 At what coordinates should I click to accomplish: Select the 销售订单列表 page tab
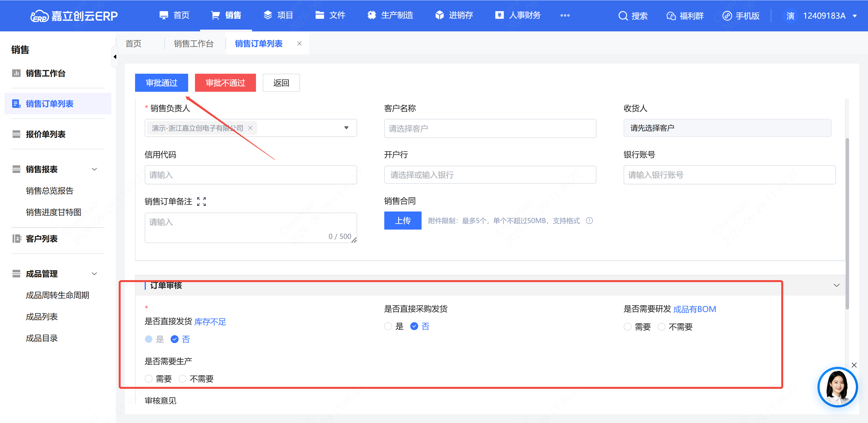[259, 43]
